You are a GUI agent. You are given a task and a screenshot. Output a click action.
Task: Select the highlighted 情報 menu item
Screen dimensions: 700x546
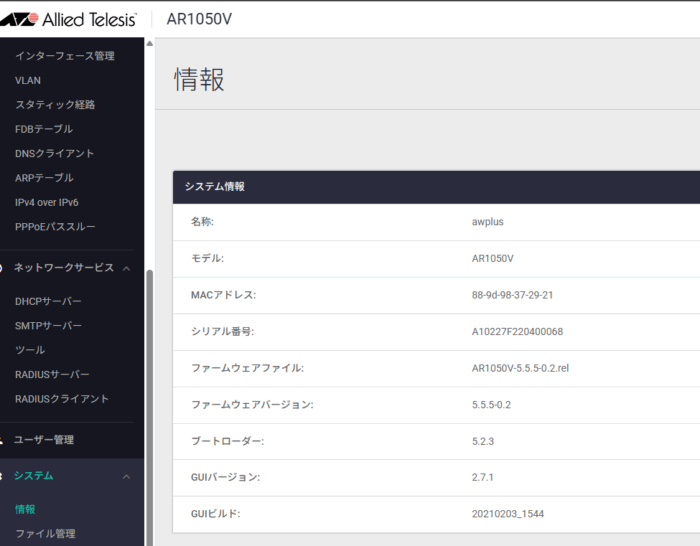(25, 509)
